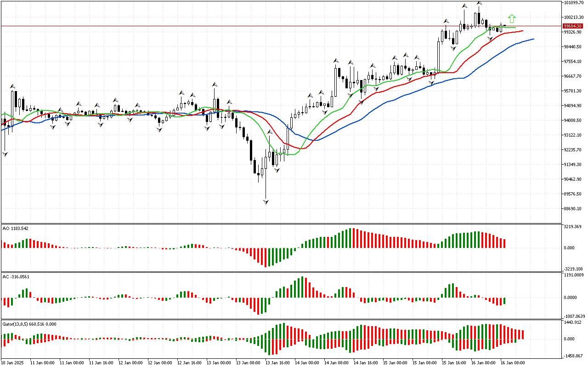Viewport: 588px width, 368px height.
Task: Click time axis label 11 Jan 00:00
Action: [42, 363]
